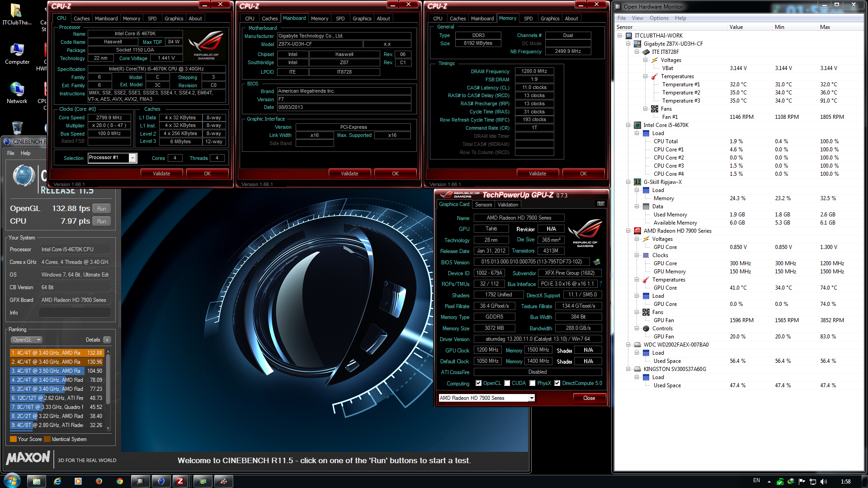Switch to the Sensors tab in GPU-Z
The image size is (868, 488).
pos(483,205)
